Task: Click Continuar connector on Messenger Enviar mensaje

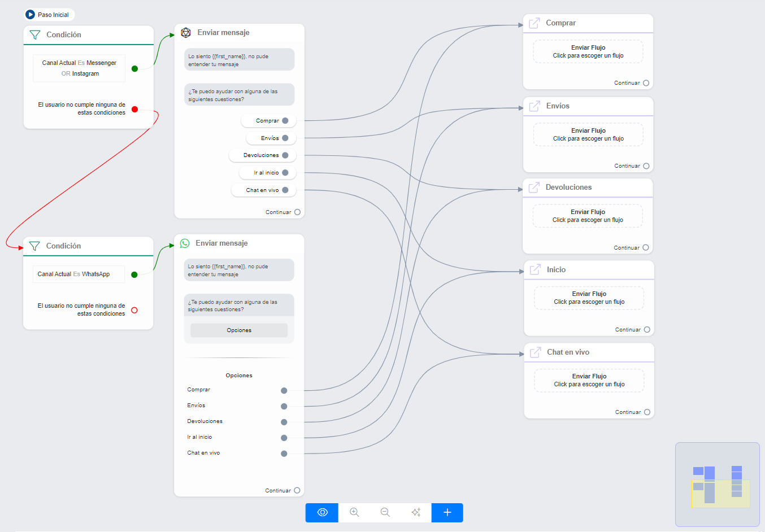Action: [297, 212]
